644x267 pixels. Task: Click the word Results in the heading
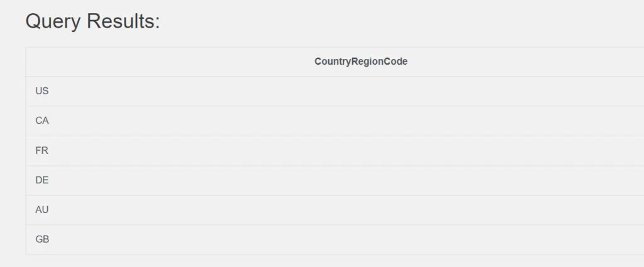pyautogui.click(x=123, y=21)
